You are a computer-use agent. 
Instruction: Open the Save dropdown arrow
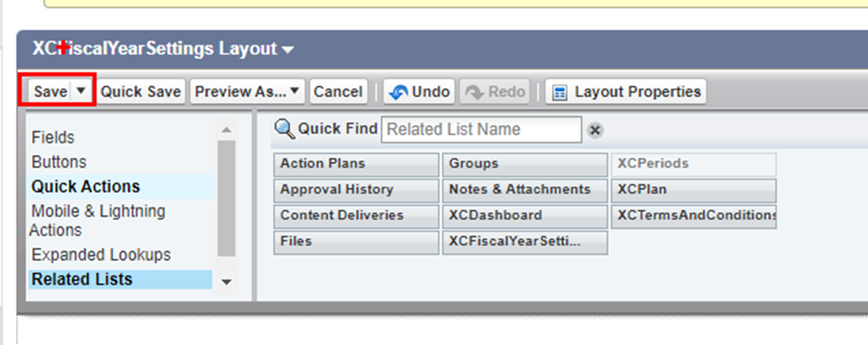pyautogui.click(x=81, y=91)
